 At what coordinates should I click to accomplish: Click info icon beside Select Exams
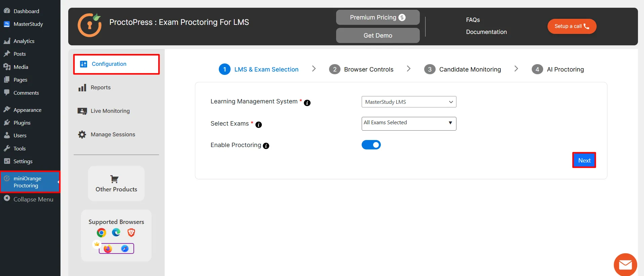point(258,125)
